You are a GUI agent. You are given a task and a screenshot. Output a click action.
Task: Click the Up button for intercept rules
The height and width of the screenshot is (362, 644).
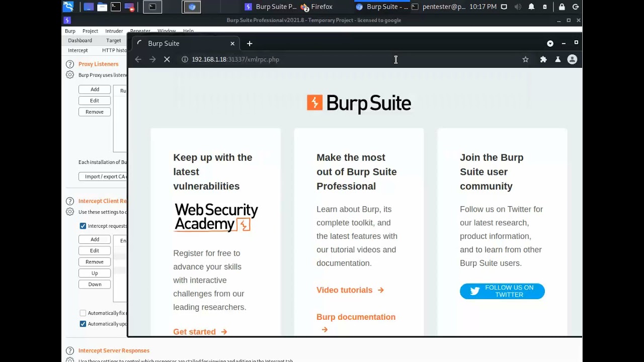95,273
